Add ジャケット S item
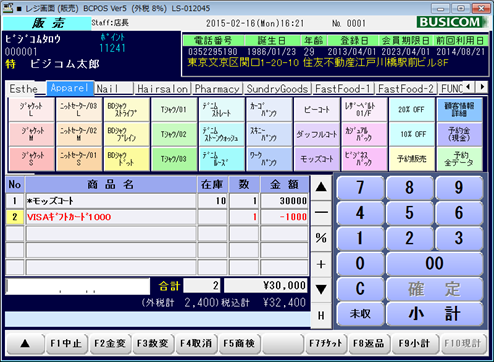This screenshot has width=494, height=362. [x=32, y=159]
